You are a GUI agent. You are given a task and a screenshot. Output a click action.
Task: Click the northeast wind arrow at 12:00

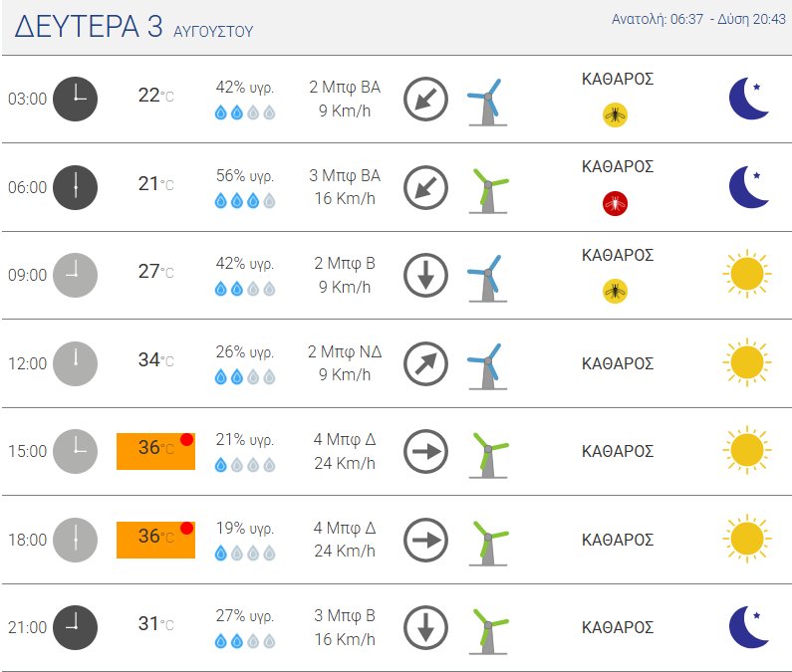425,363
